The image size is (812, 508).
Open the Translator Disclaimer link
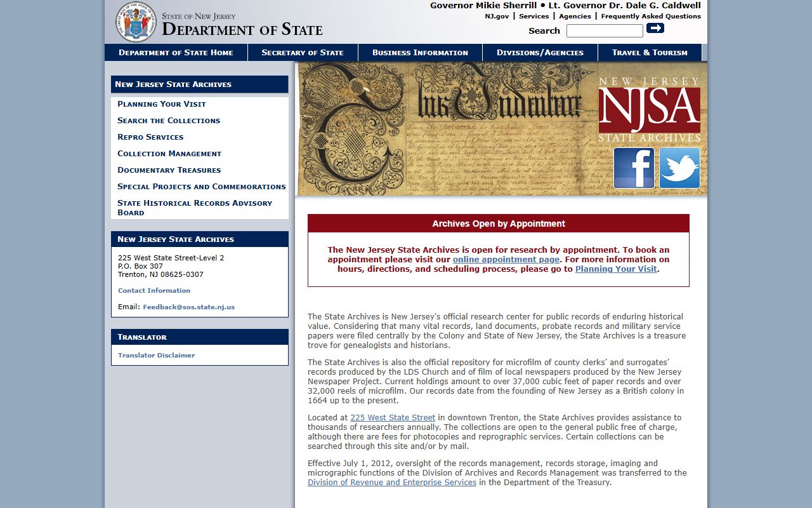pyautogui.click(x=156, y=356)
